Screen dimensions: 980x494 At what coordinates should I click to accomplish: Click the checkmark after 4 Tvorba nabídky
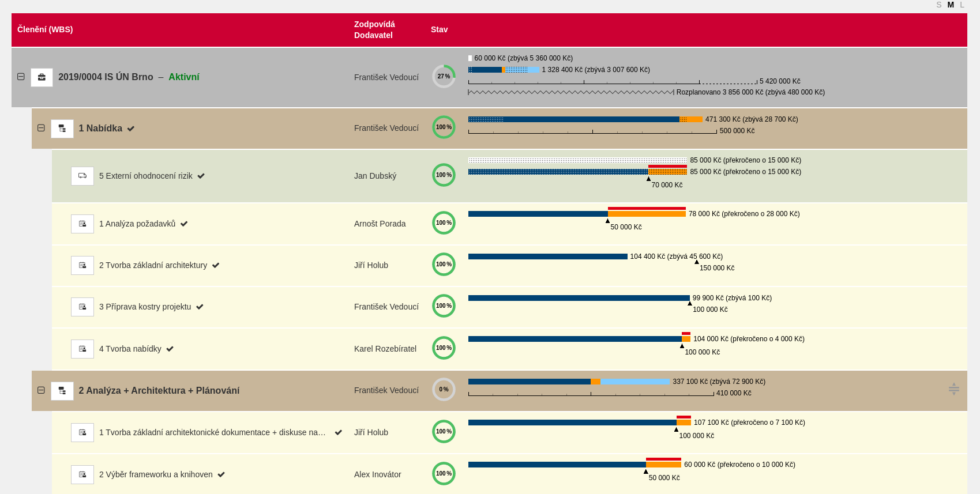[170, 349]
